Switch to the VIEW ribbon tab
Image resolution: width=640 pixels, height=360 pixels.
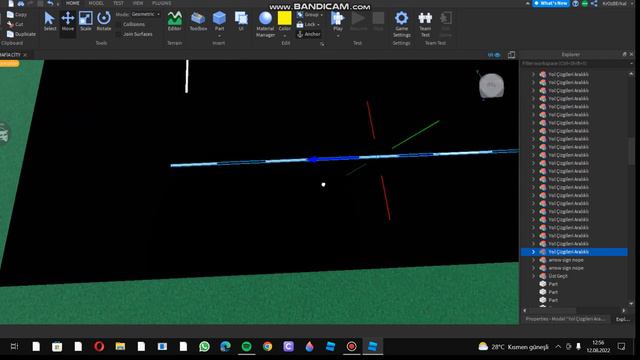[x=138, y=3]
